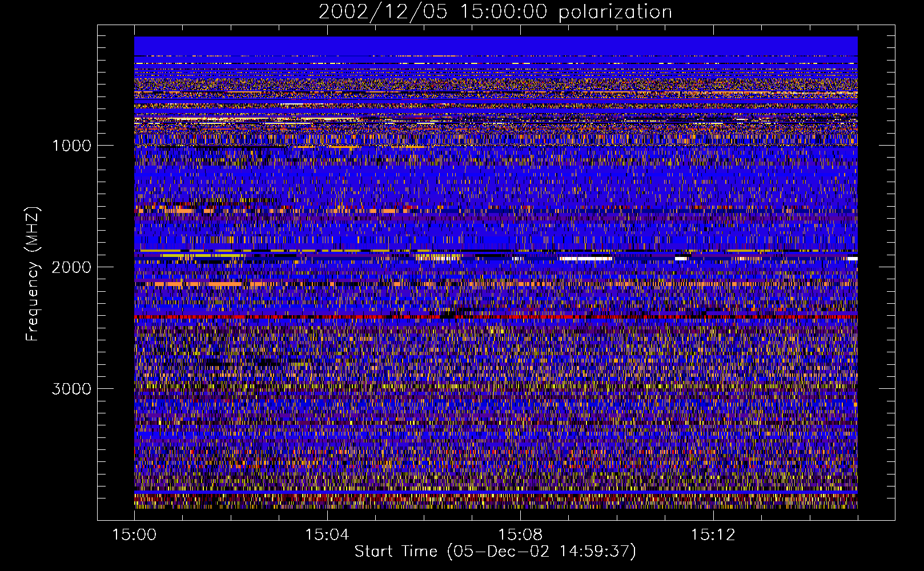This screenshot has height=571, width=924.
Task: Click the "1000" frequency tick label
Action: (71, 146)
